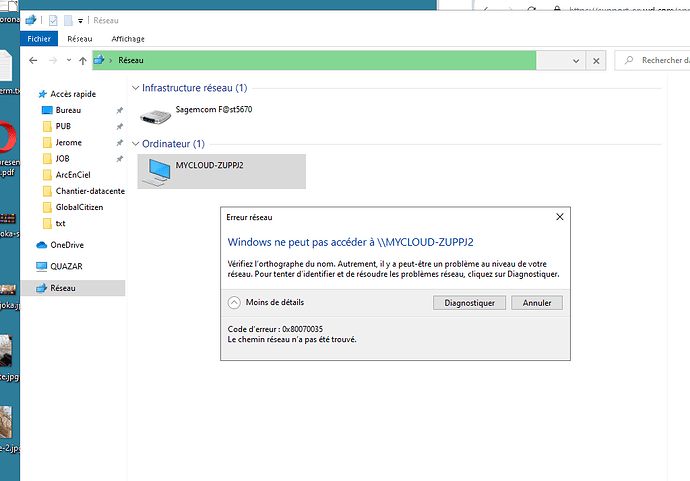Open the ArcEnCiel folder

73,175
